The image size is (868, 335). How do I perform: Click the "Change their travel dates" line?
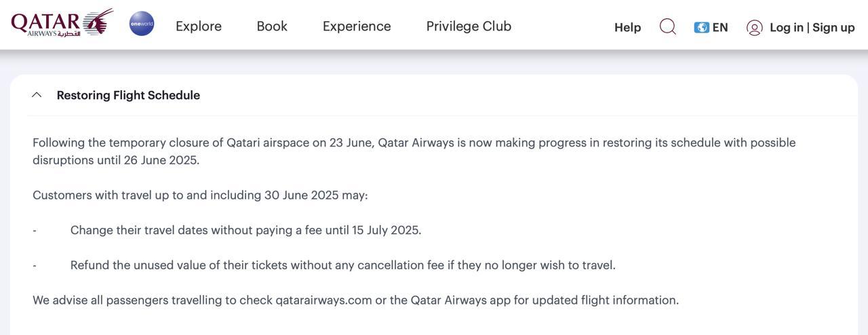click(x=245, y=230)
